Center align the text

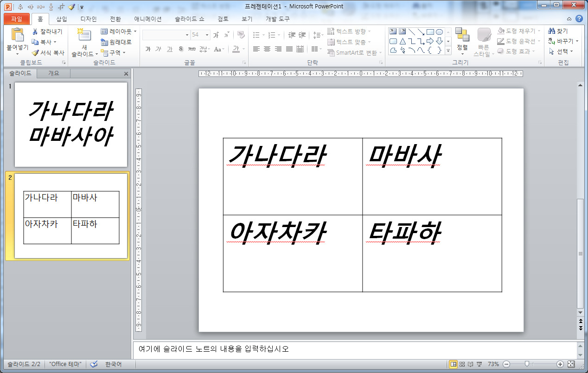point(267,49)
